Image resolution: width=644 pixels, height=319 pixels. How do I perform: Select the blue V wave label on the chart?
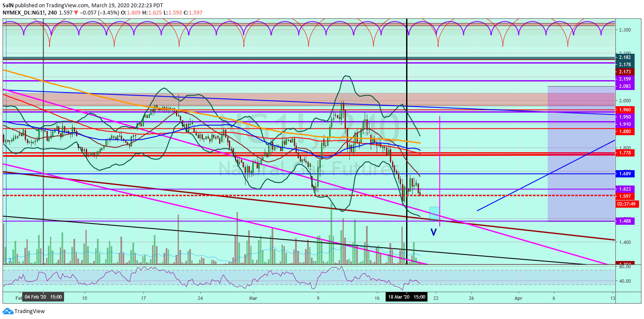coord(433,232)
